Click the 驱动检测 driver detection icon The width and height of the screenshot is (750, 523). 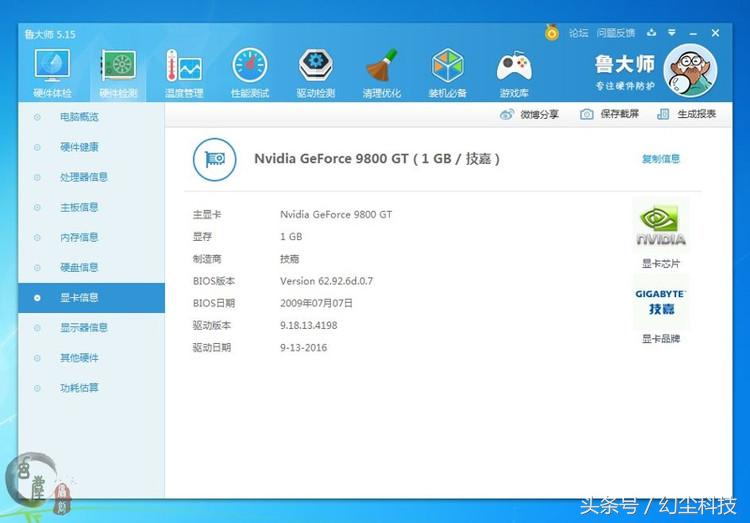[x=315, y=70]
